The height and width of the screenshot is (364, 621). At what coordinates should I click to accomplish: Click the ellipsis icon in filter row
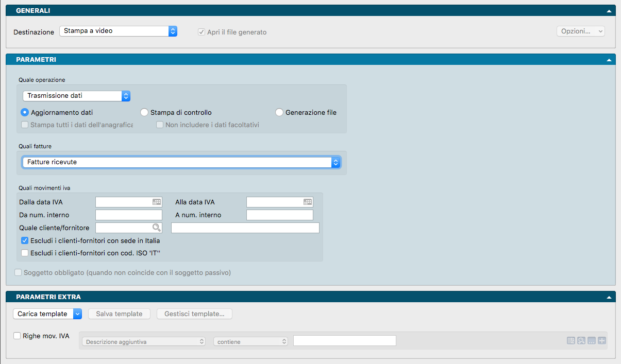[x=592, y=341]
